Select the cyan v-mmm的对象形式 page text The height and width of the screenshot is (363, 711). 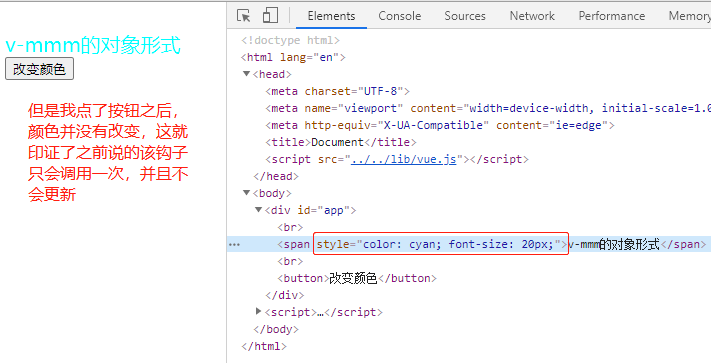click(x=93, y=45)
